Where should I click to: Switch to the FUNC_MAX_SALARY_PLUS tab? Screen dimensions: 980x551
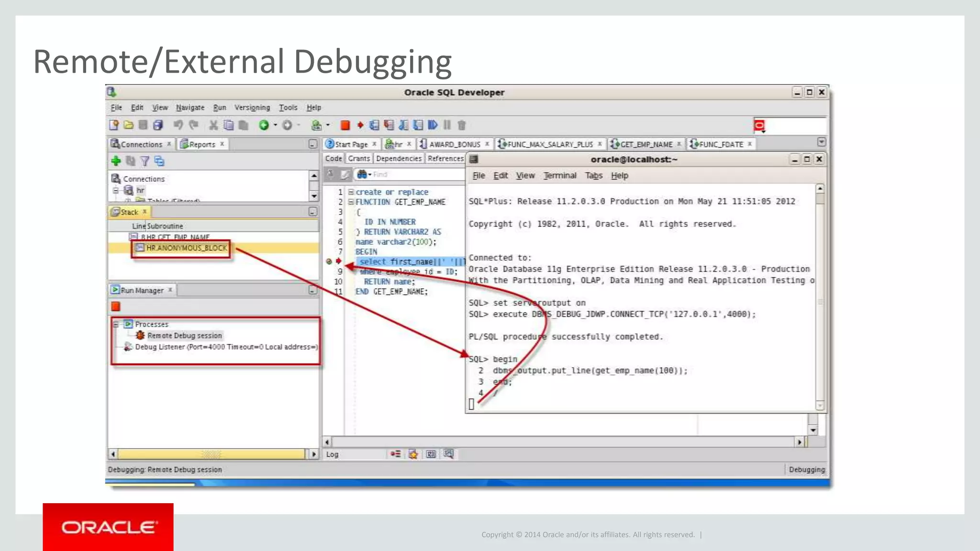(x=550, y=144)
